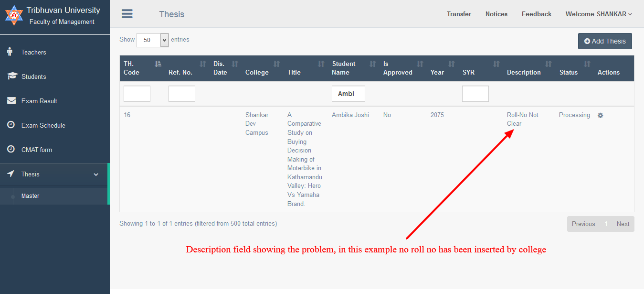This screenshot has height=294, width=644.
Task: Expand the Welcome SHANKAR user menu
Action: tap(599, 14)
